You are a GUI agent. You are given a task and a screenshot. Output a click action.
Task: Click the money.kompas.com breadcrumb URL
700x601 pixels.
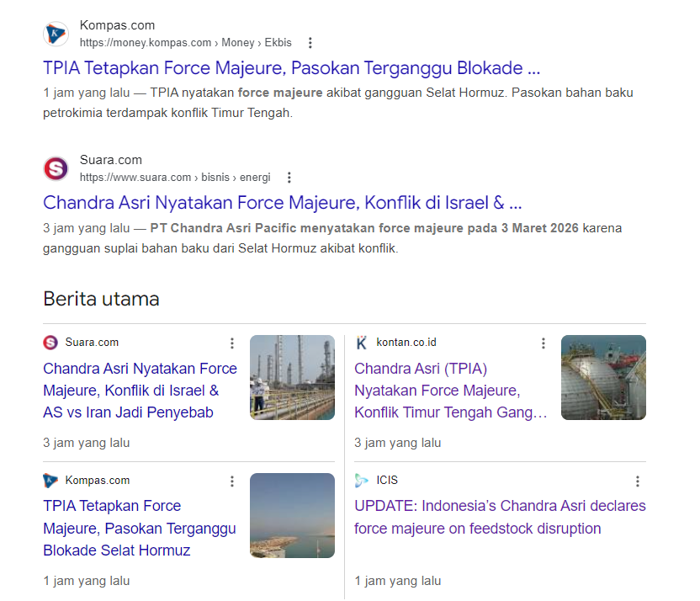[186, 43]
